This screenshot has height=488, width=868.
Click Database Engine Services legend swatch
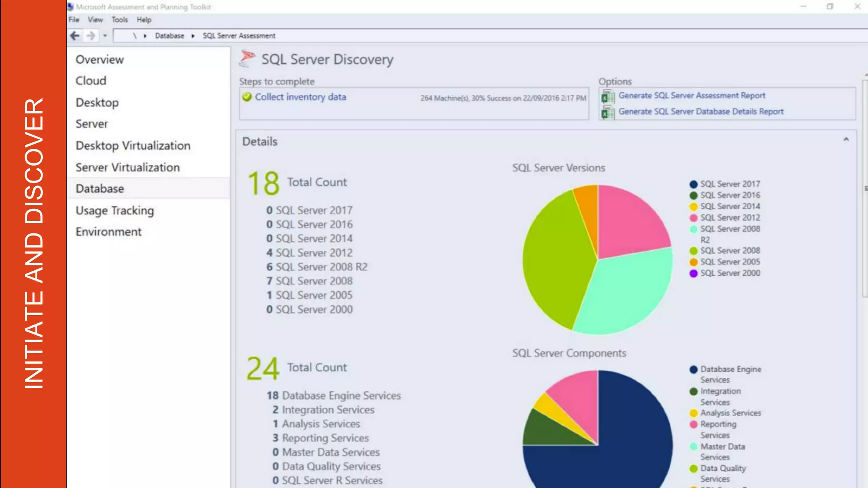[x=693, y=369]
